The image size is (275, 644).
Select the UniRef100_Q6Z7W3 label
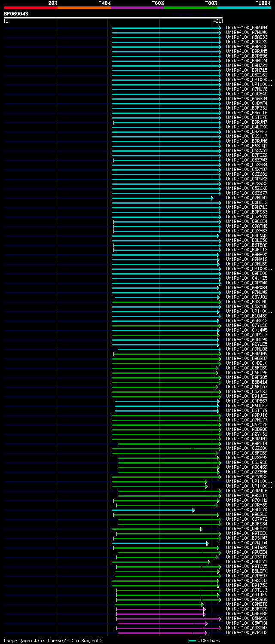click(247, 160)
